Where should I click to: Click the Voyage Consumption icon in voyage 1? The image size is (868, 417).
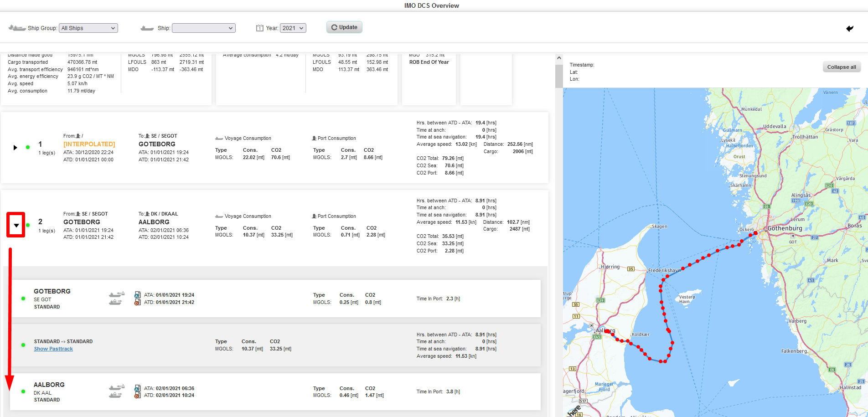(219, 139)
